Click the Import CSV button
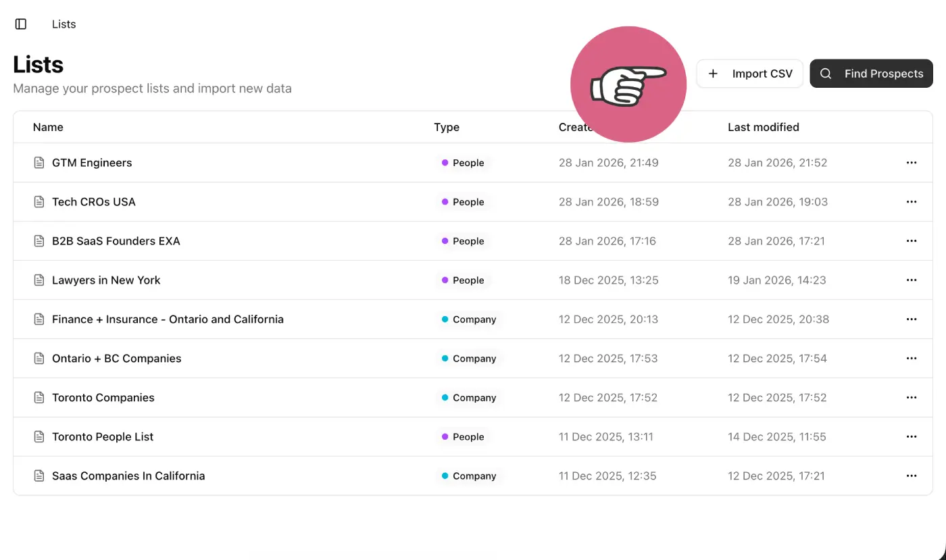Viewport: 946px width, 560px height. [x=749, y=74]
